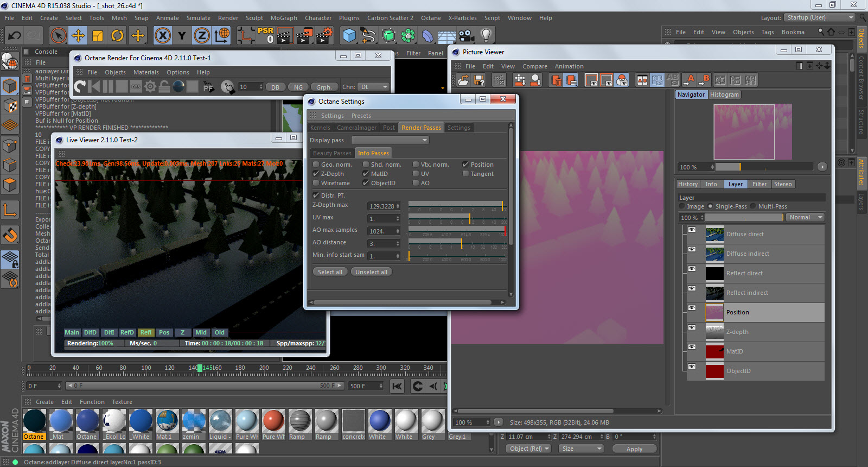This screenshot has height=467, width=868.
Task: Activate the Scale tool
Action: [98, 36]
